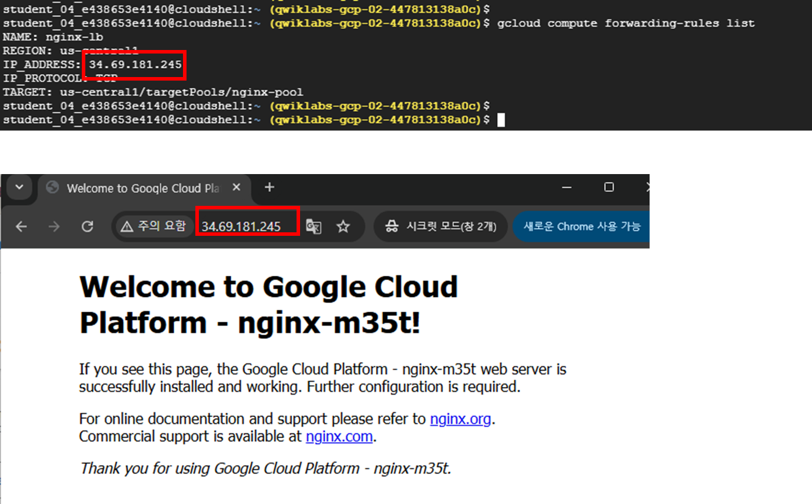Open the nginx.com link
812x504 pixels.
tap(340, 437)
